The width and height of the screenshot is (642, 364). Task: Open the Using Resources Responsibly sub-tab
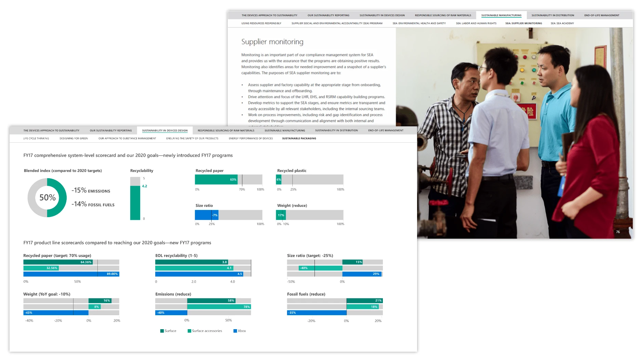click(261, 23)
